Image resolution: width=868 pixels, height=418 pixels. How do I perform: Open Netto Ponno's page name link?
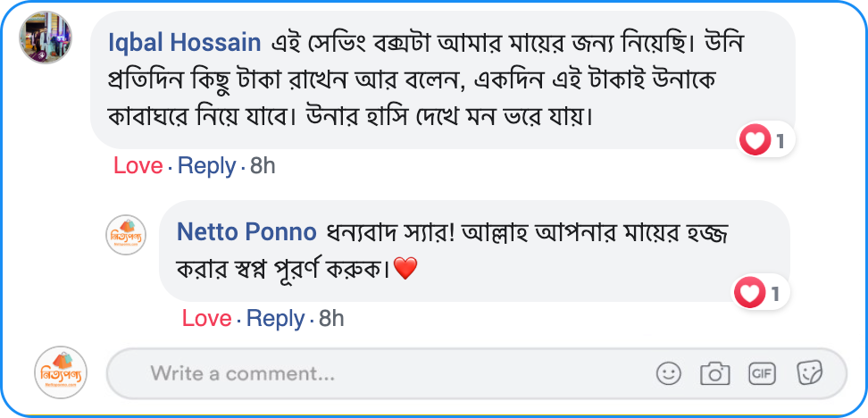point(246,232)
